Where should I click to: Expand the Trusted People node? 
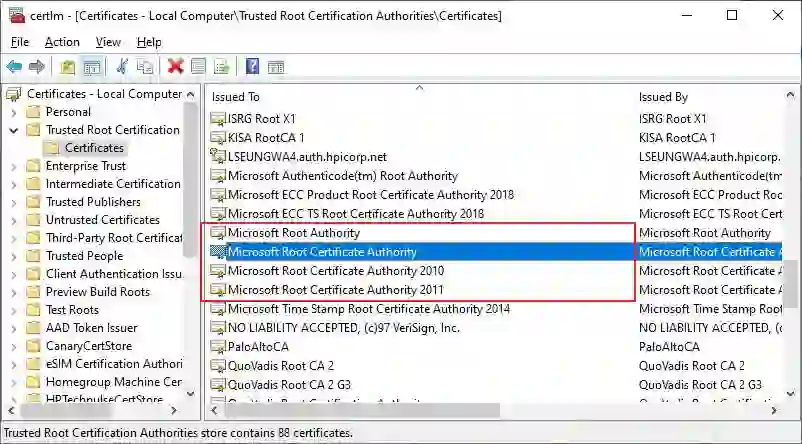[x=14, y=256]
